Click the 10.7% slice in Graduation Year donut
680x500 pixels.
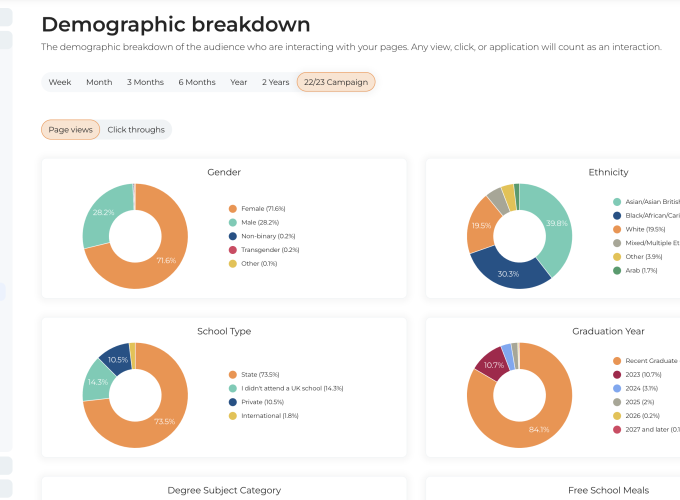coord(494,365)
